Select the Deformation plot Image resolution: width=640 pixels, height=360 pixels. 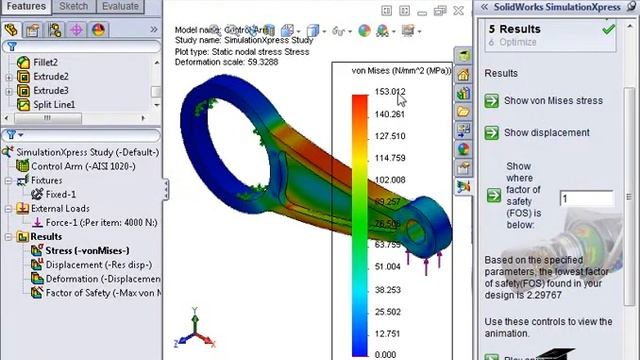coord(102,279)
